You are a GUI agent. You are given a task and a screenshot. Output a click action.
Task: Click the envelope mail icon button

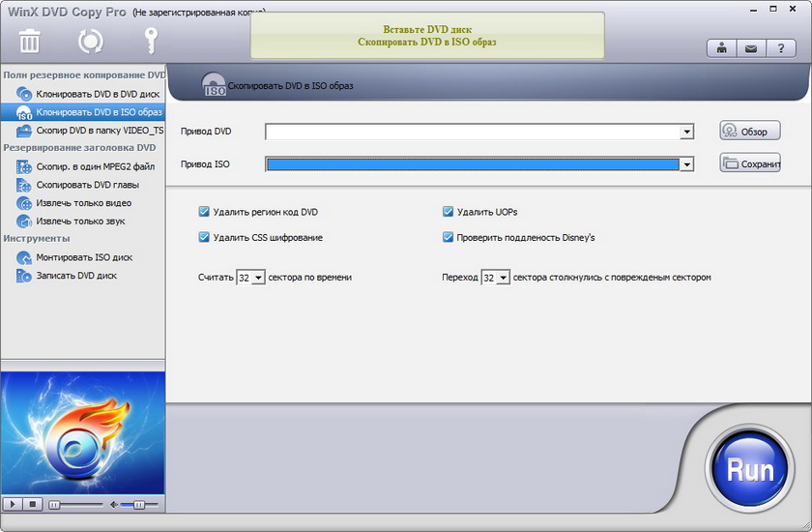751,48
